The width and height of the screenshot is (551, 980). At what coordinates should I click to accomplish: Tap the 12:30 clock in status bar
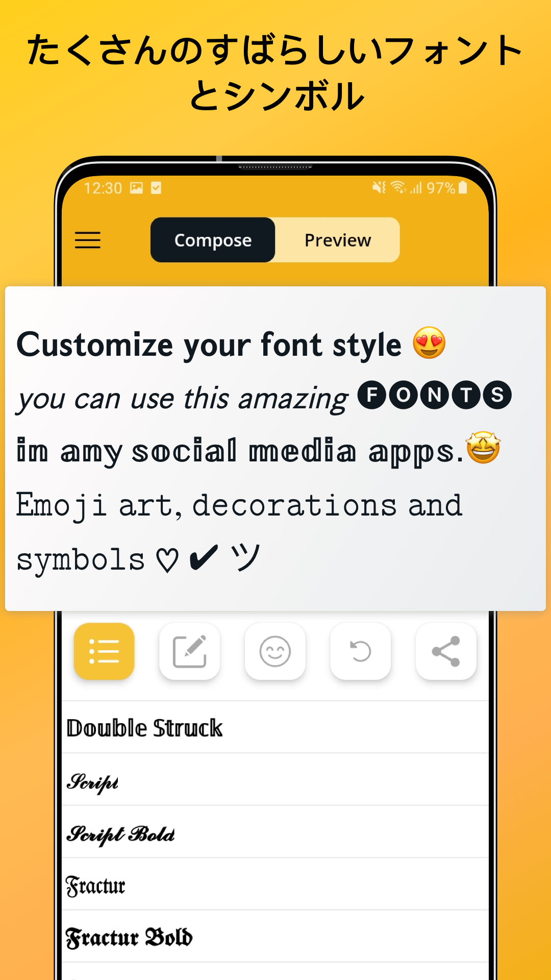103,188
